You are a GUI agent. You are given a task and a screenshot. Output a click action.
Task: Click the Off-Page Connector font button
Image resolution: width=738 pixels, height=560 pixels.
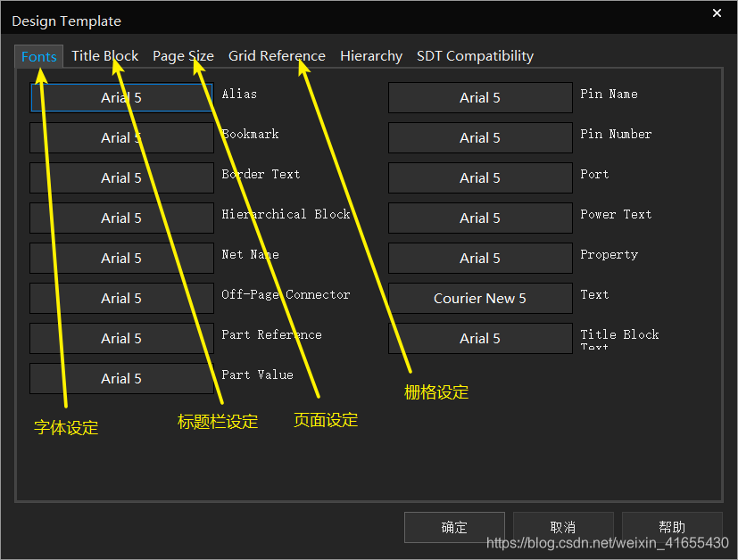(121, 298)
